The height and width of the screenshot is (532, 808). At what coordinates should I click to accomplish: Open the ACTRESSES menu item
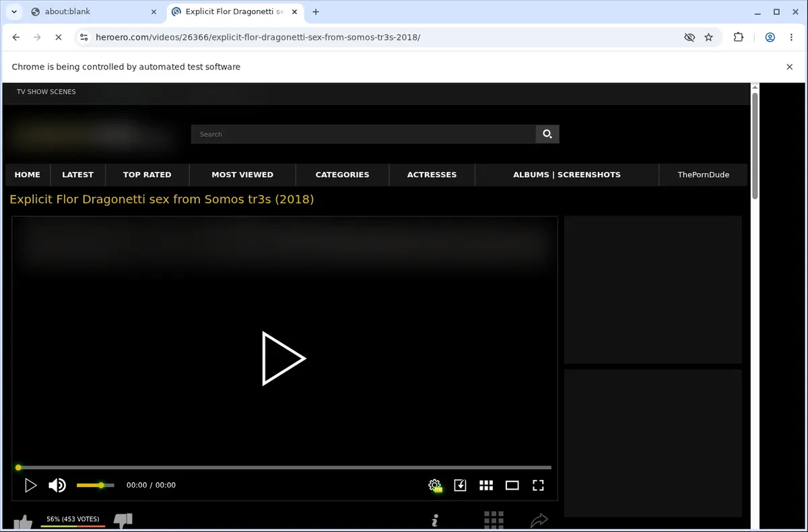tap(432, 174)
